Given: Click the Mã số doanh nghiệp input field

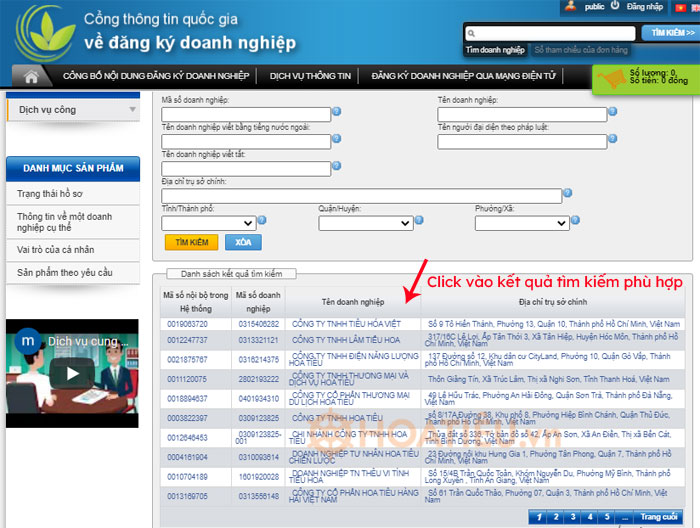Looking at the screenshot, I should coord(245,113).
